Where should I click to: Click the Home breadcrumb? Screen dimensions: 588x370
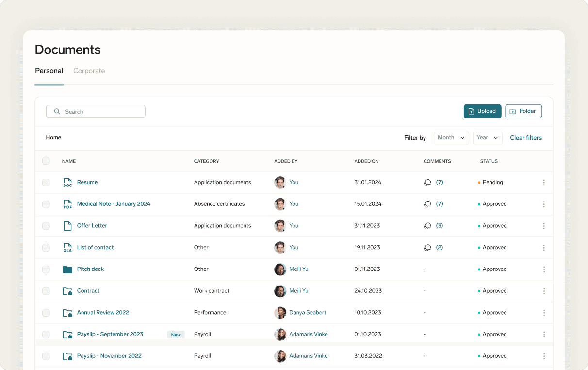point(53,137)
